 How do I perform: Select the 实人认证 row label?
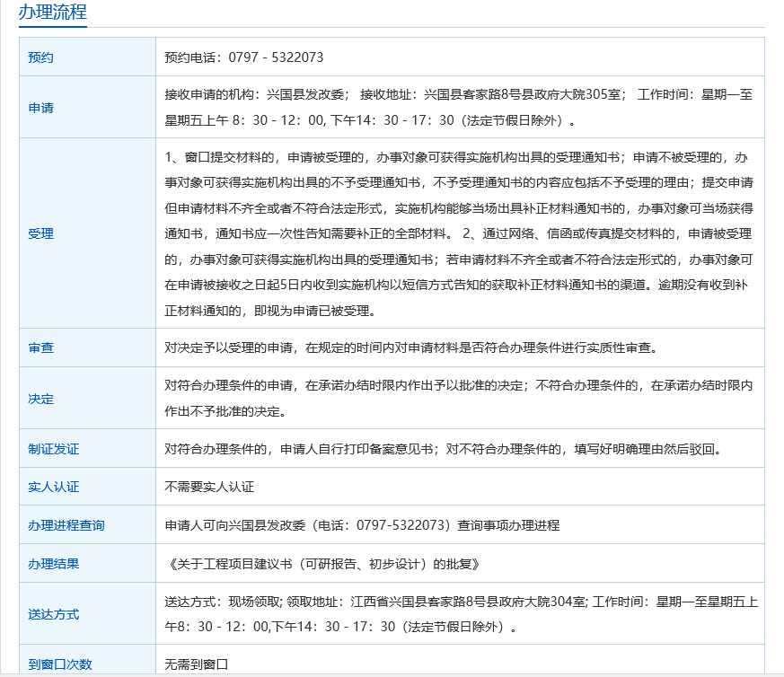(53, 487)
